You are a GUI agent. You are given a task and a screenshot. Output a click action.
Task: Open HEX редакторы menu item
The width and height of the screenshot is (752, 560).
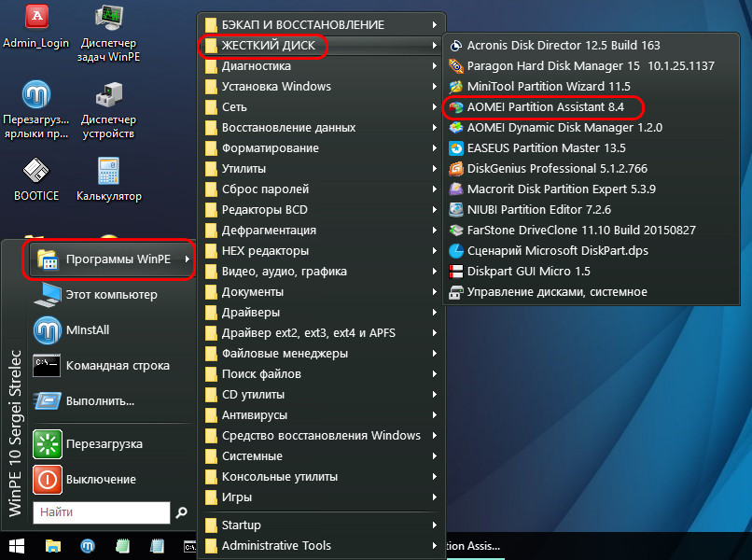coord(321,251)
